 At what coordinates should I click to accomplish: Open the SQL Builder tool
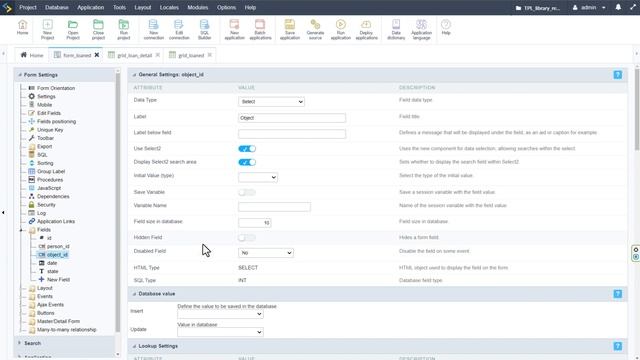coord(204,30)
